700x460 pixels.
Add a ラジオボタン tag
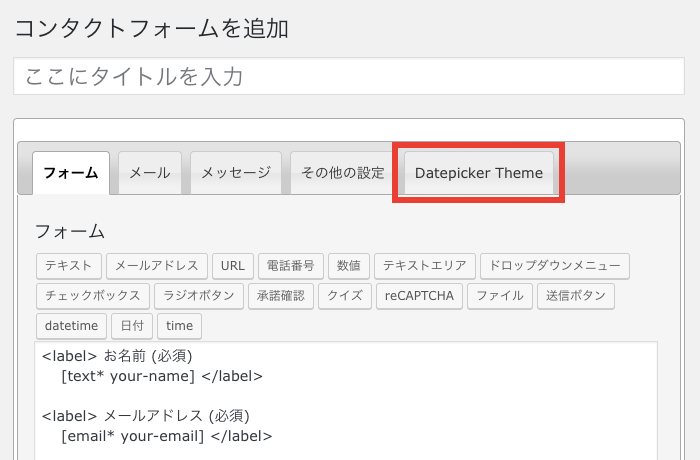coord(199,296)
